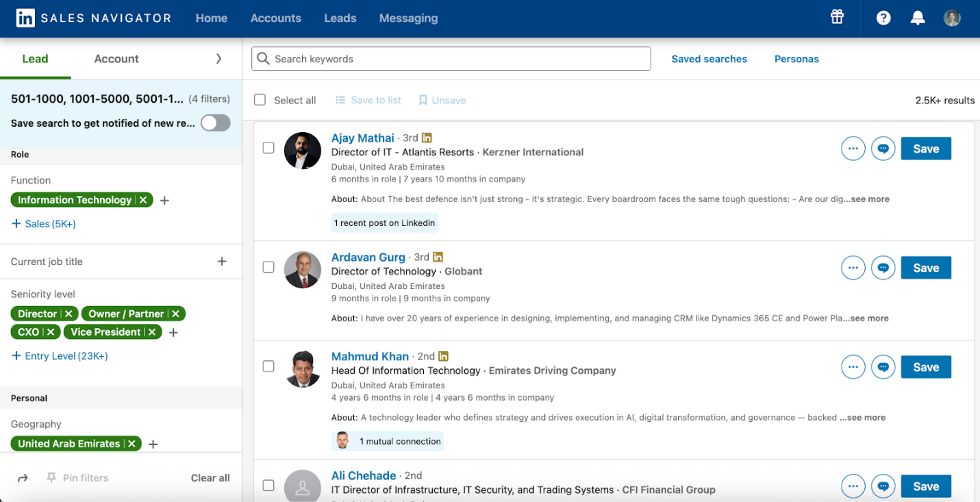Viewport: 980px width, 502px height.
Task: Save Mahmud Khan as a lead
Action: (x=926, y=367)
